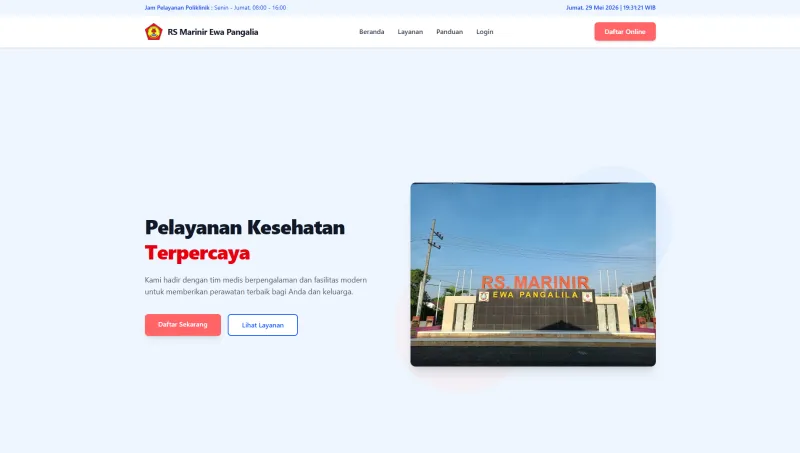Open the Panduan menu item
This screenshot has height=453, width=800.
click(x=449, y=32)
